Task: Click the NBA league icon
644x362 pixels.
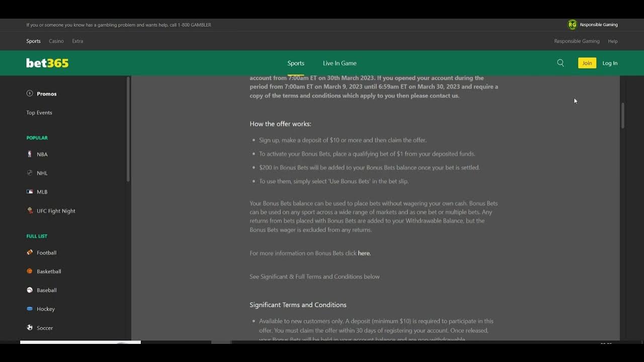Action: click(30, 154)
